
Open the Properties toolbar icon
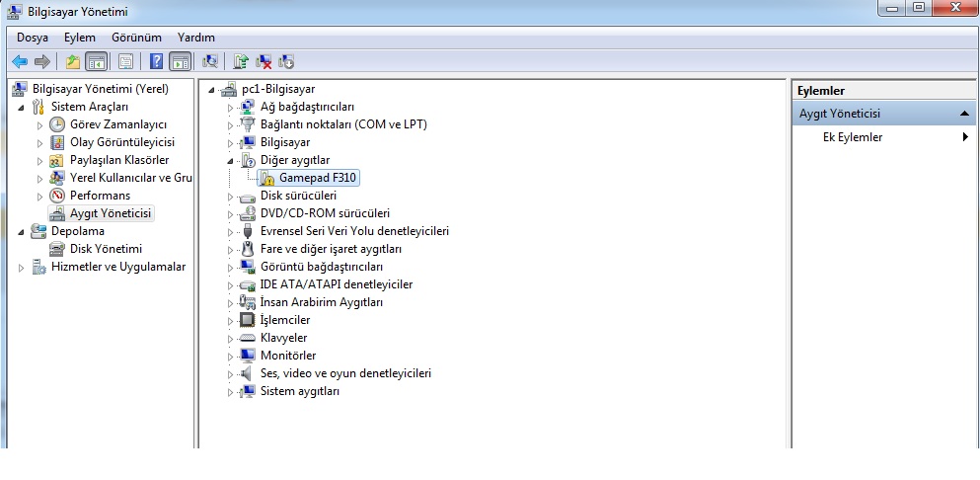126,61
